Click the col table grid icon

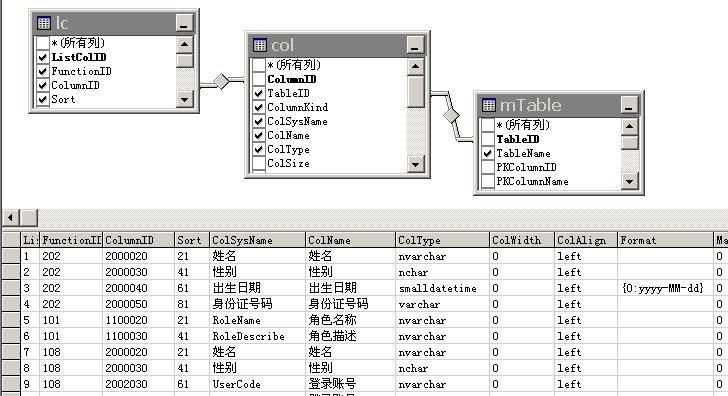click(x=260, y=45)
